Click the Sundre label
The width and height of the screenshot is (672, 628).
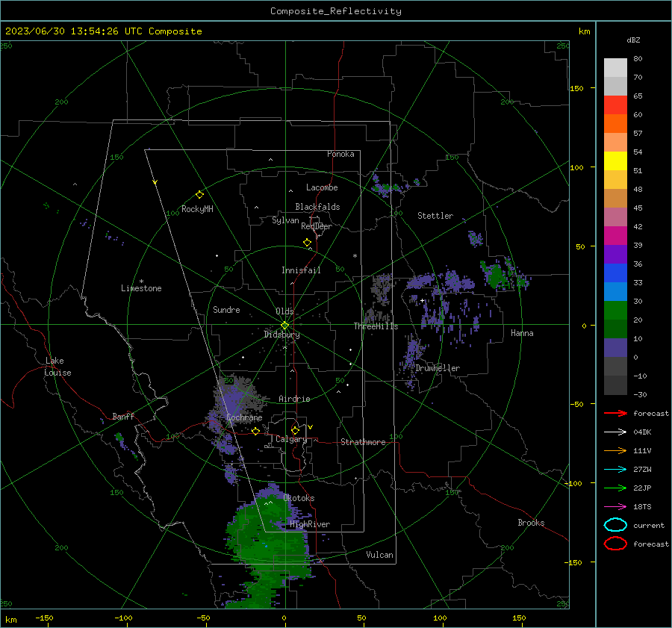pyautogui.click(x=226, y=309)
